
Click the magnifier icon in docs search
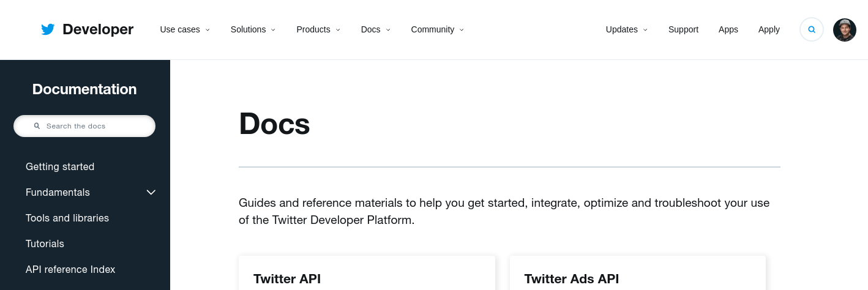click(x=37, y=126)
